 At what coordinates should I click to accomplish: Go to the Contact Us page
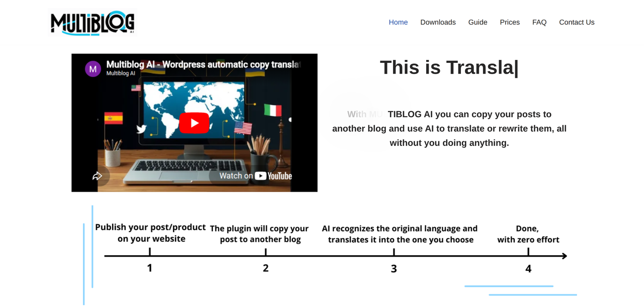pos(577,22)
